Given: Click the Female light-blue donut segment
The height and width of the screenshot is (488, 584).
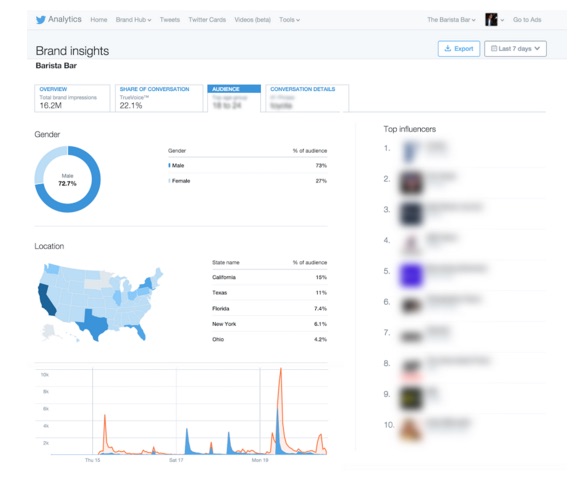Looking at the screenshot, I should tap(45, 160).
